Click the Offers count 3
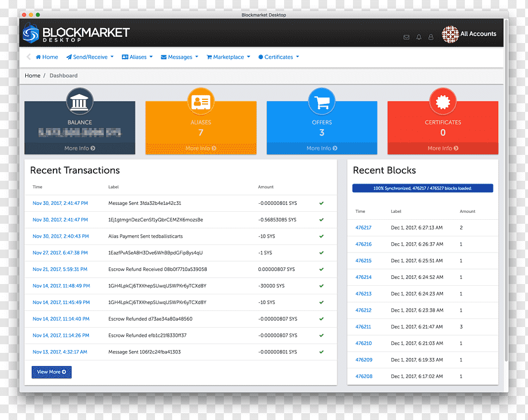Screen dimensions: 528x420 pos(322,133)
